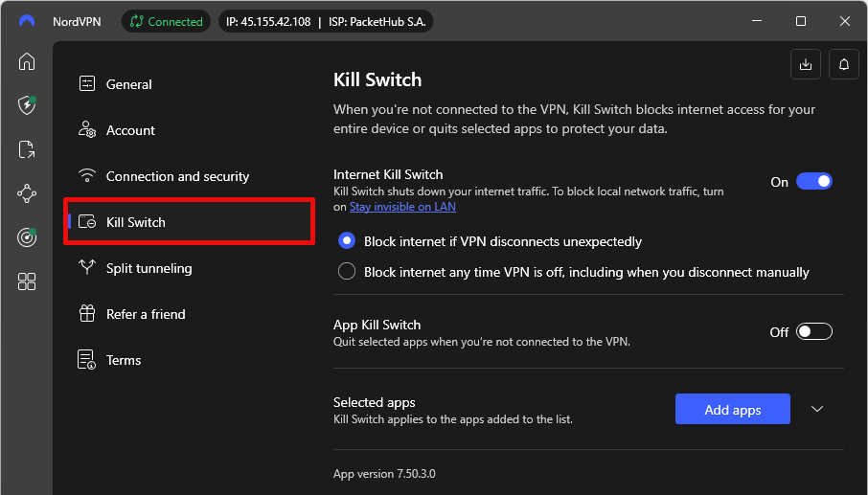Open Dark Web Monitor radar icon
This screenshot has height=495, width=868.
[x=27, y=237]
